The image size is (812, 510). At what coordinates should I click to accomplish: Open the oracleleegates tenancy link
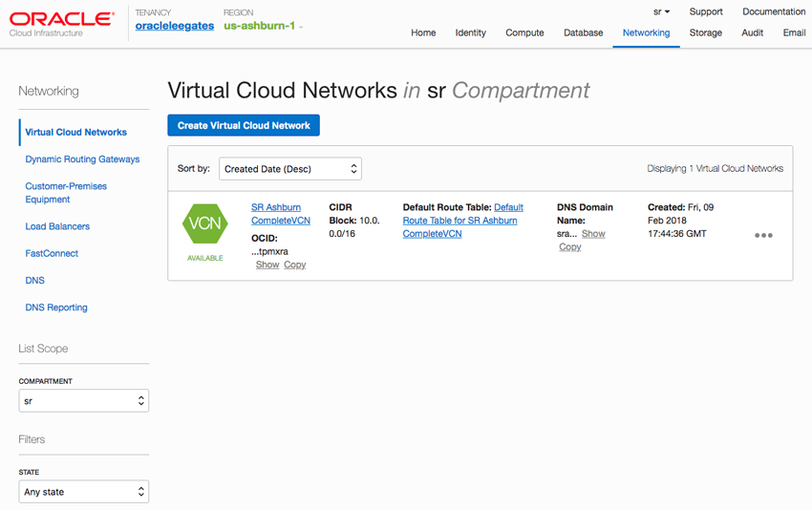click(175, 26)
